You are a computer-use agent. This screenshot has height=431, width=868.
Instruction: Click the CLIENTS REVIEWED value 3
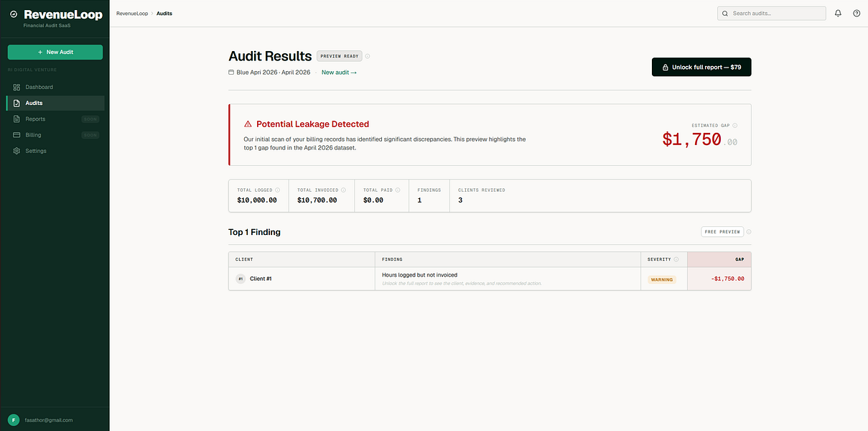click(x=460, y=200)
